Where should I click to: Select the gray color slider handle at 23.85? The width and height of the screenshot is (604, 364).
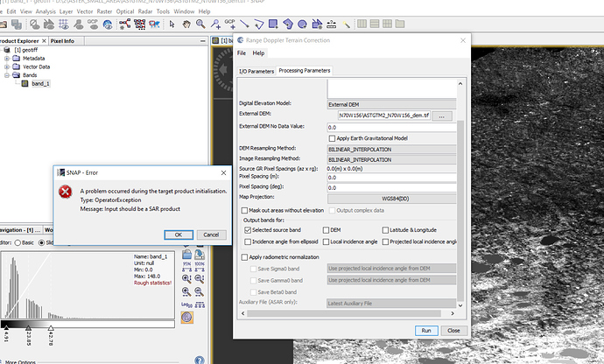(x=28, y=328)
